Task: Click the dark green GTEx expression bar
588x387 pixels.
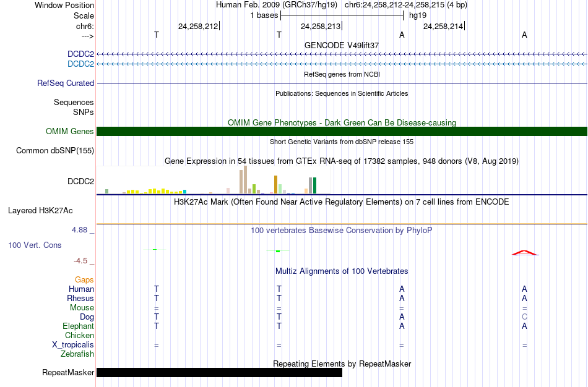Action: pyautogui.click(x=315, y=185)
